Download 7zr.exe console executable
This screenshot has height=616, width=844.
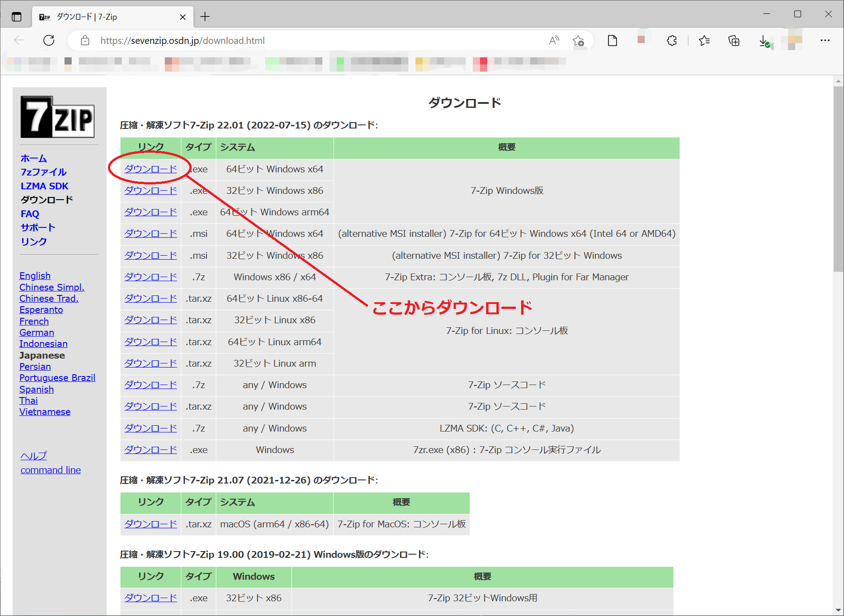[150, 449]
